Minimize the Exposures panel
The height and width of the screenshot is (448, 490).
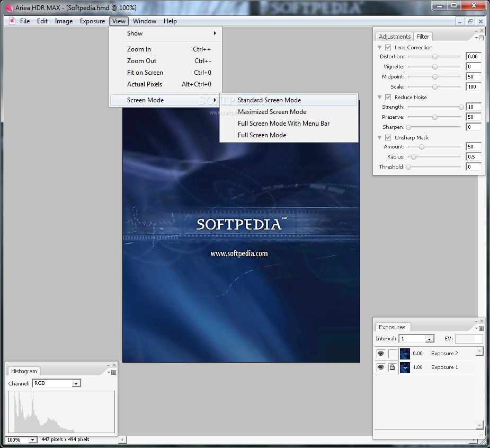476,321
